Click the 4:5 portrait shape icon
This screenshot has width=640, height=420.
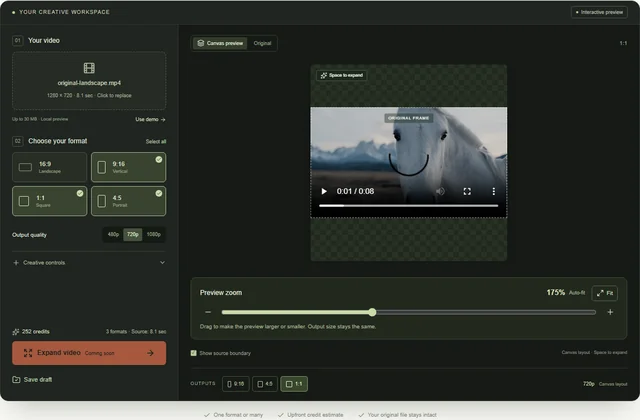102,201
